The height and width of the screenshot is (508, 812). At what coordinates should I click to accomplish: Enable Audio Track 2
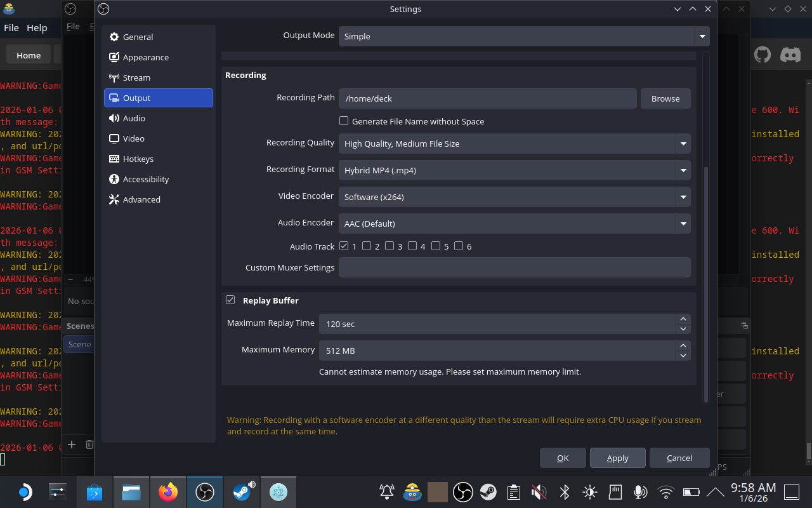click(x=367, y=246)
